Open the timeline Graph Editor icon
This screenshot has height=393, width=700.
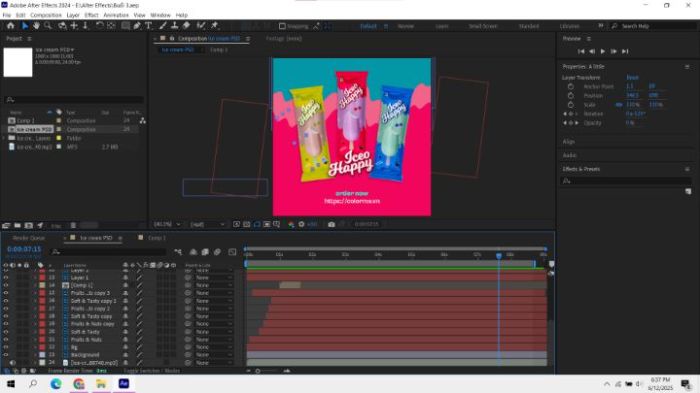232,252
